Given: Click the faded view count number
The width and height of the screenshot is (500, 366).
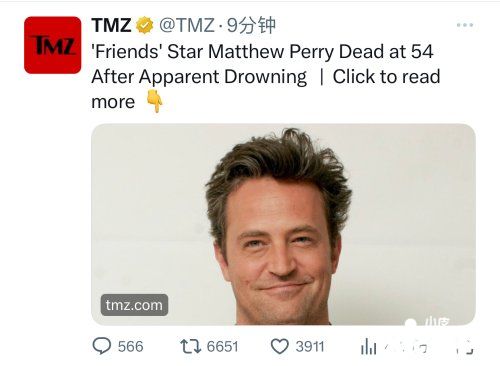Looking at the screenshot, I should [406, 347].
